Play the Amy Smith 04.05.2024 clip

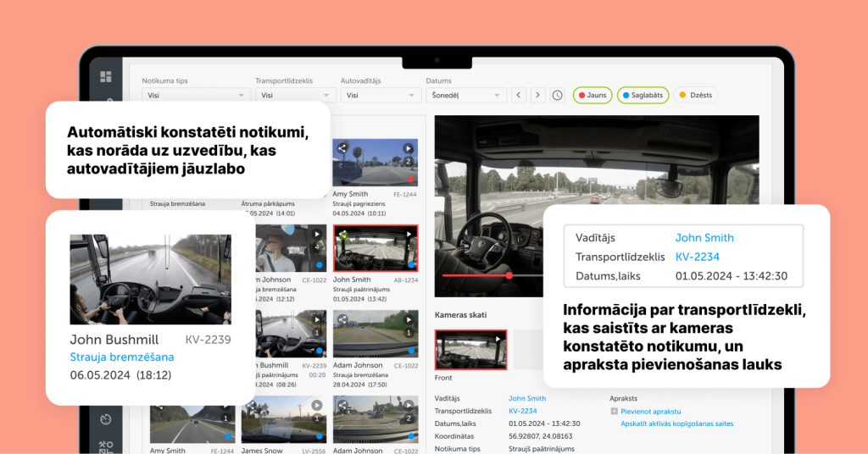point(408,148)
